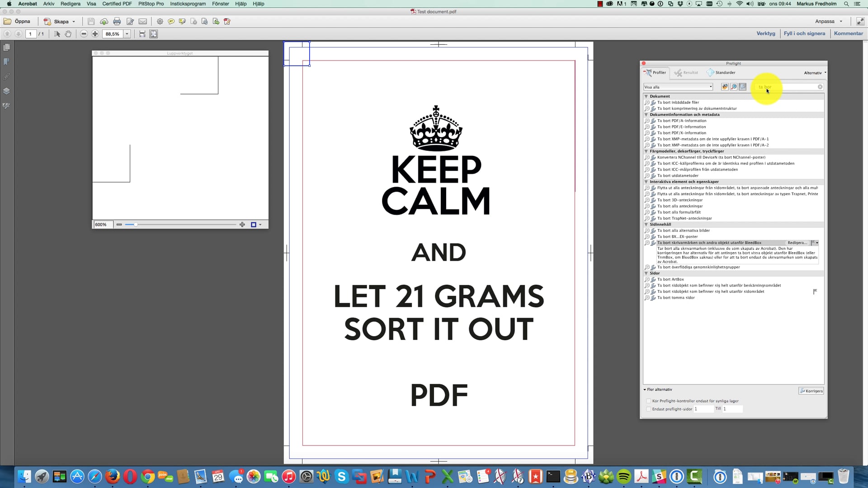Click the PDF sign document toolbar icon
Image resolution: width=868 pixels, height=488 pixels.
click(227, 21)
